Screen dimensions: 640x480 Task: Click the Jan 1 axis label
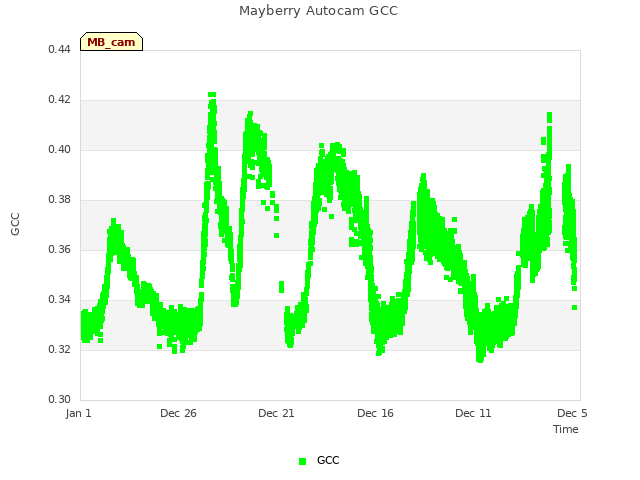point(78,413)
